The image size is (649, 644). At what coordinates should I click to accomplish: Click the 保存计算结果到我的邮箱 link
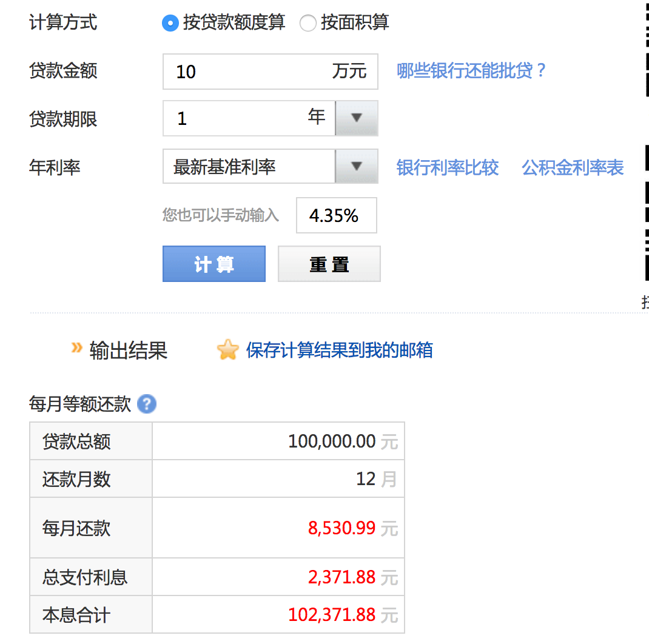point(338,351)
